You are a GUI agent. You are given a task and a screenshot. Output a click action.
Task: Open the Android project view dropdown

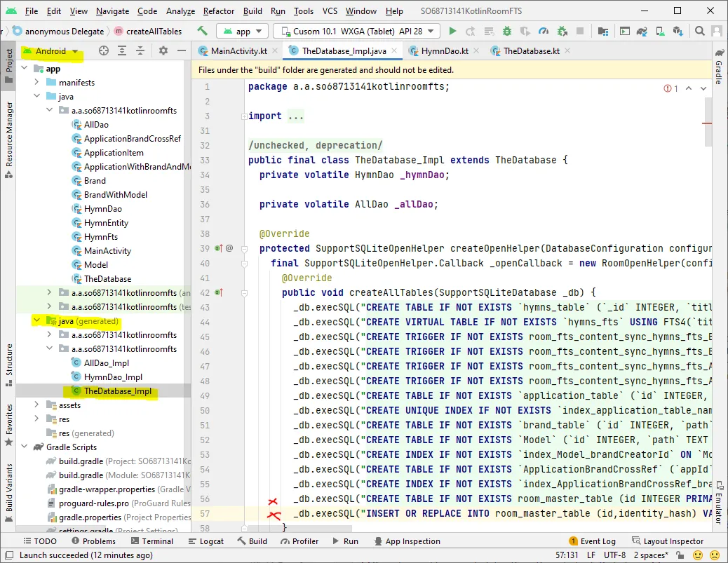[51, 51]
